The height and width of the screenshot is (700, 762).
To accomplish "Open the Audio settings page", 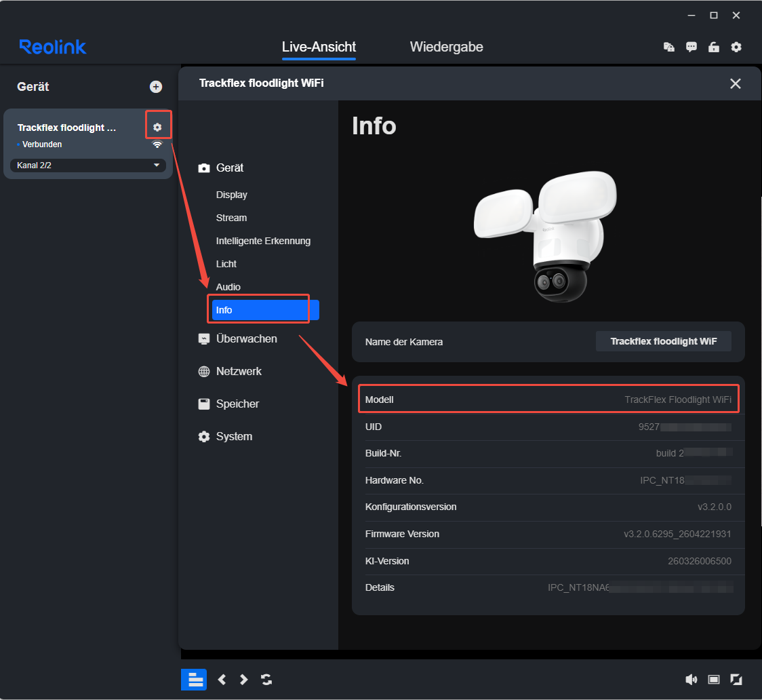I will click(x=228, y=287).
